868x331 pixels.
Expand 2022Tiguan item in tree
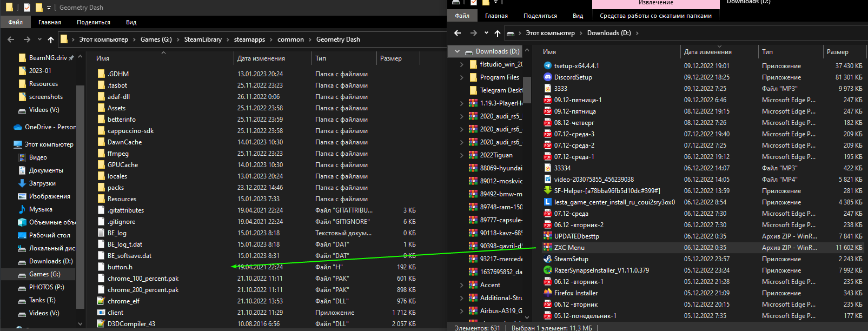(x=461, y=155)
